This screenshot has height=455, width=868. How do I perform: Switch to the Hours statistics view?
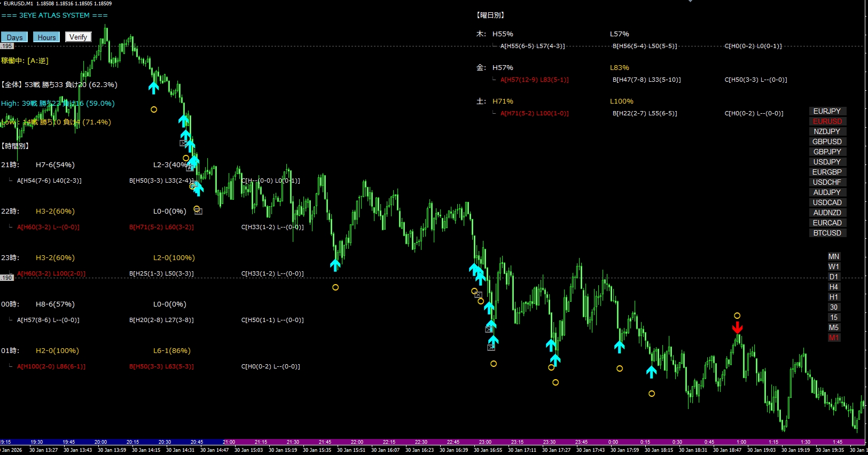coord(46,37)
